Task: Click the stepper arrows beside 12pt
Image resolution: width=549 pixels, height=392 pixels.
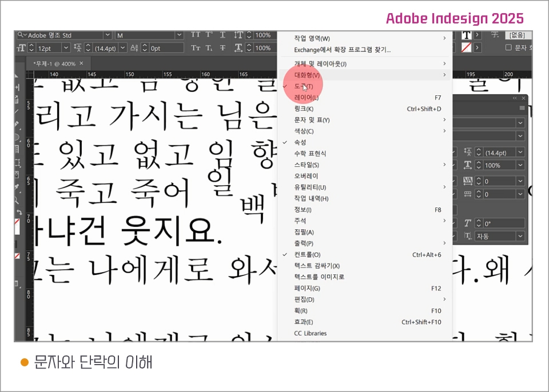Action: coord(31,48)
